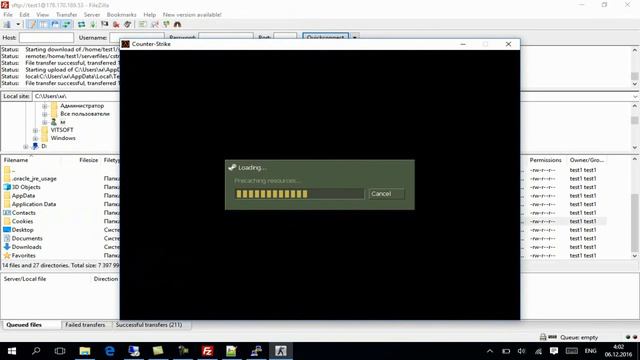Sort remote list by Permissions column

546,160
